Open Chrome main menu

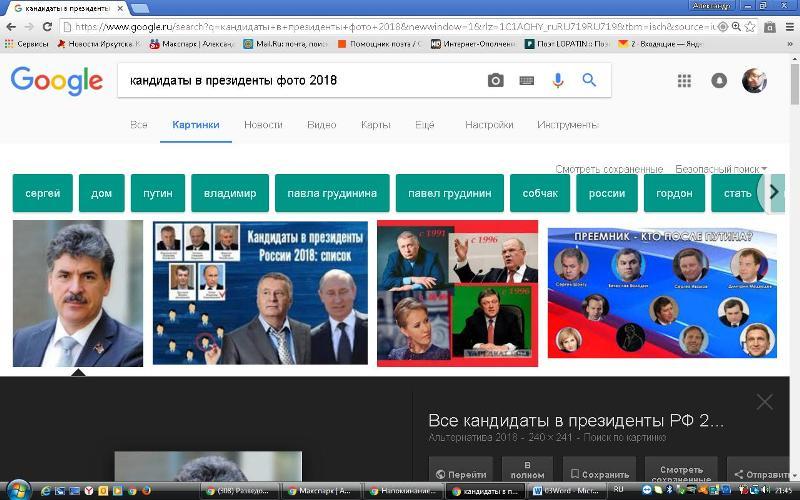tap(789, 27)
